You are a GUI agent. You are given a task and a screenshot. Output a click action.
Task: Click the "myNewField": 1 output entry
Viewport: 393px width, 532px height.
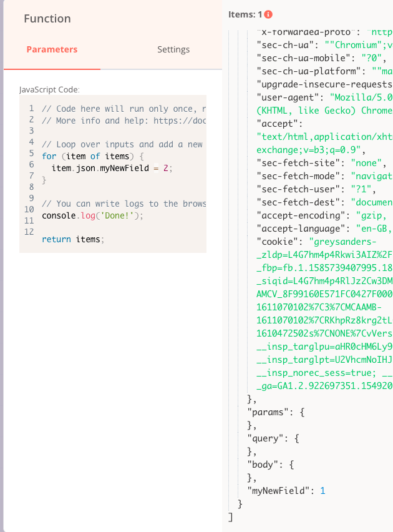(286, 491)
